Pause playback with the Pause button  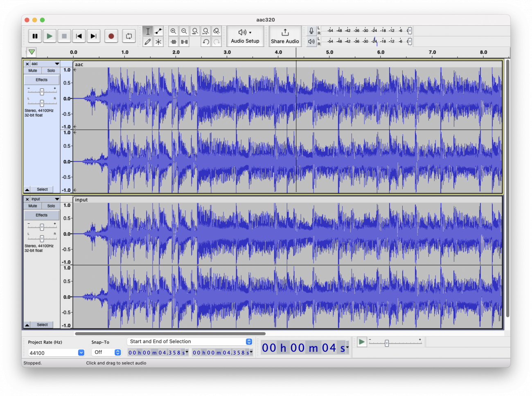tap(35, 36)
